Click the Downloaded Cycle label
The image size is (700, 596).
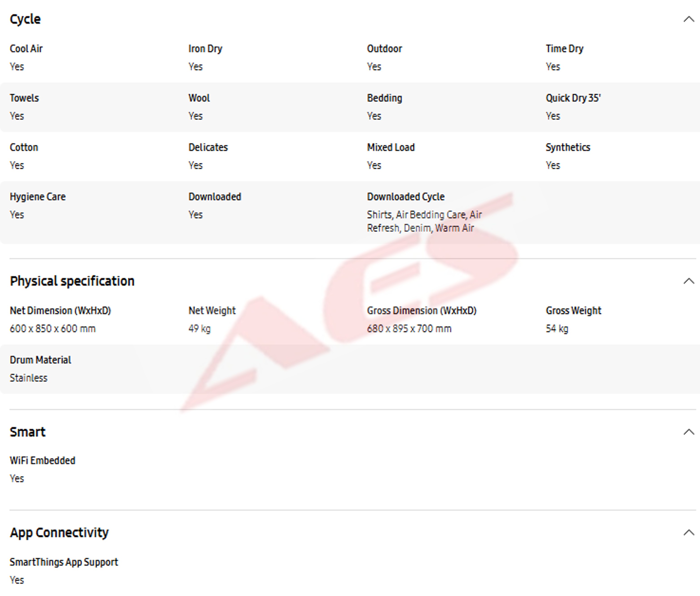coord(406,197)
